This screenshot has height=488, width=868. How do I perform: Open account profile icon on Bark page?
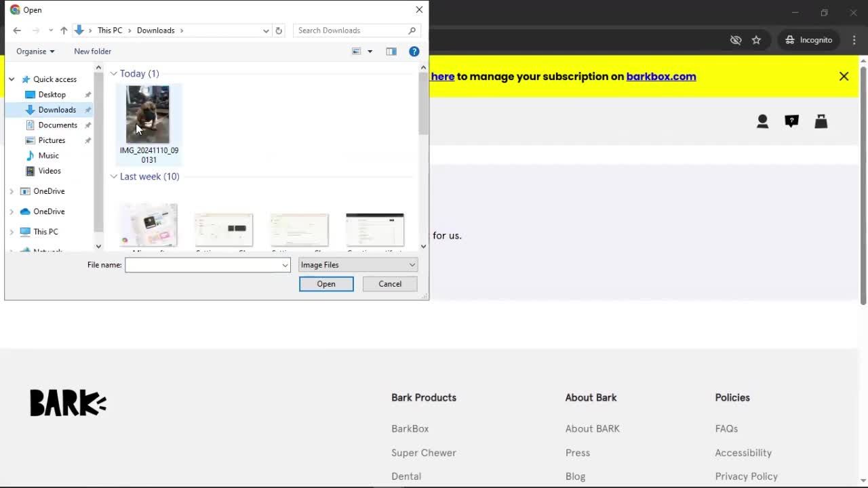762,121
